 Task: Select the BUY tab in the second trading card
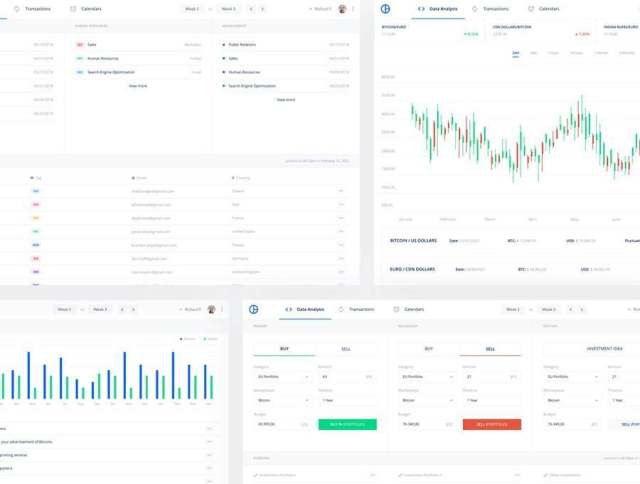(x=429, y=349)
